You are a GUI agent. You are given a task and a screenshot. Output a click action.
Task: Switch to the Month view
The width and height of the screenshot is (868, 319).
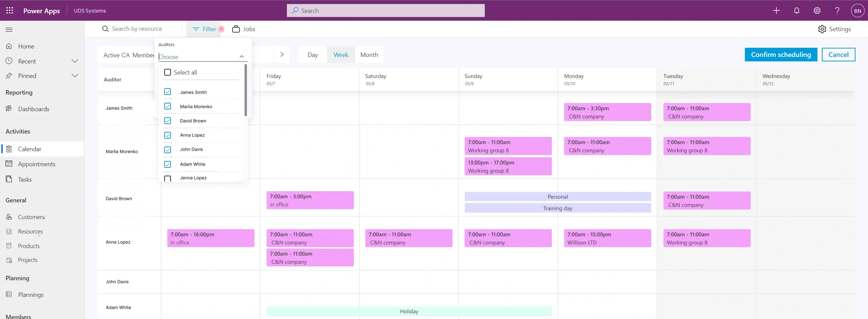(x=369, y=55)
